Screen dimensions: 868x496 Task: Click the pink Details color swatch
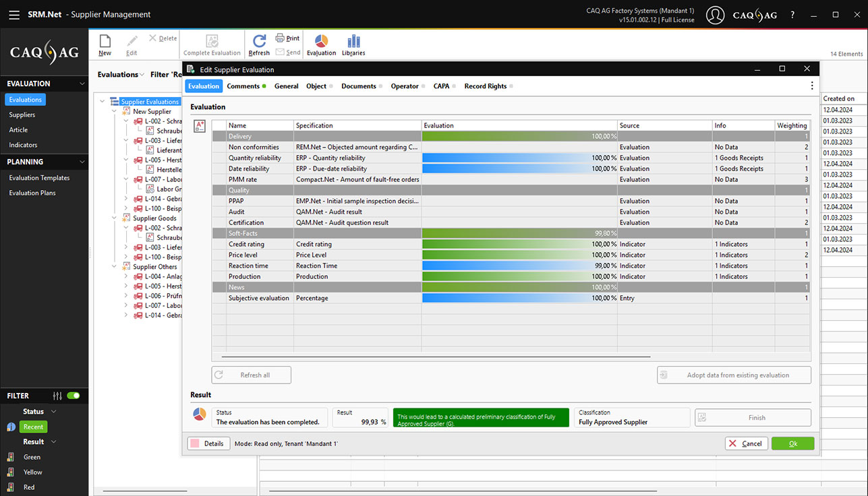194,443
